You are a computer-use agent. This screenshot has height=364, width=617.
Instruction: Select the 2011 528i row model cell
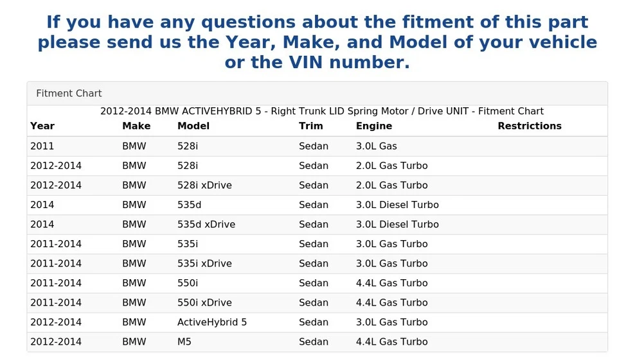tap(188, 146)
